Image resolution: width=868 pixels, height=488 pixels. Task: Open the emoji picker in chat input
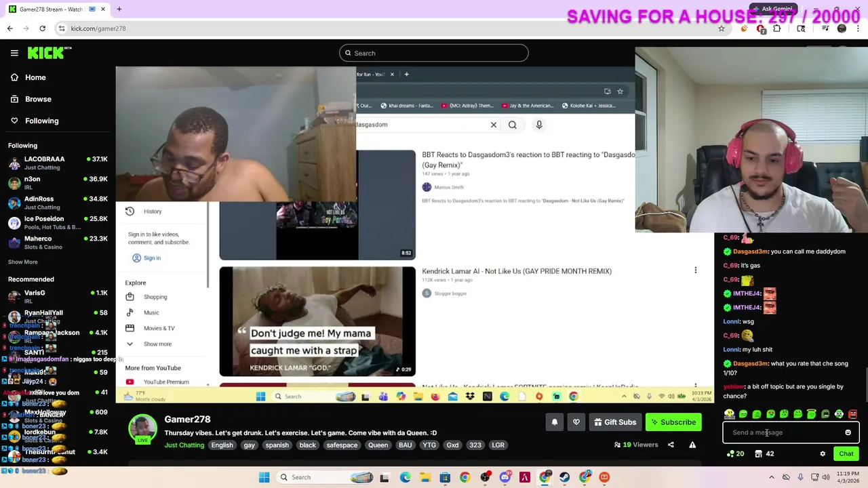pyautogui.click(x=848, y=432)
